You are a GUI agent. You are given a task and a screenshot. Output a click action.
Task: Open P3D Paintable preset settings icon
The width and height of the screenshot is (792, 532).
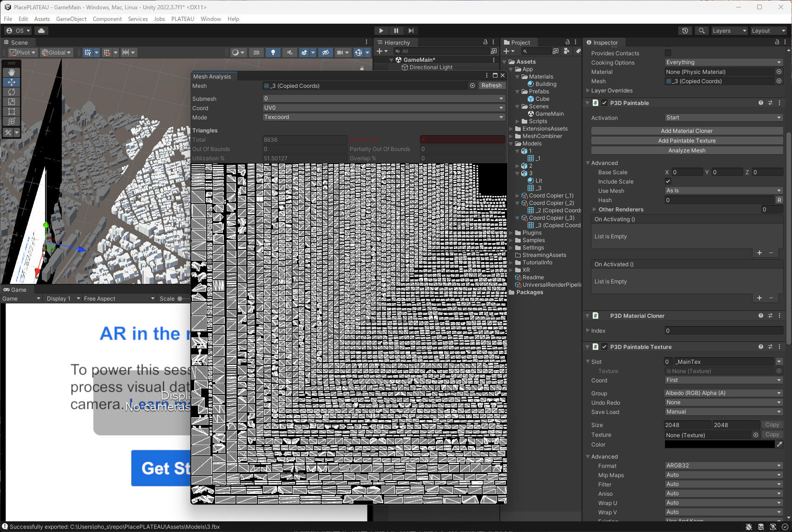(x=770, y=103)
